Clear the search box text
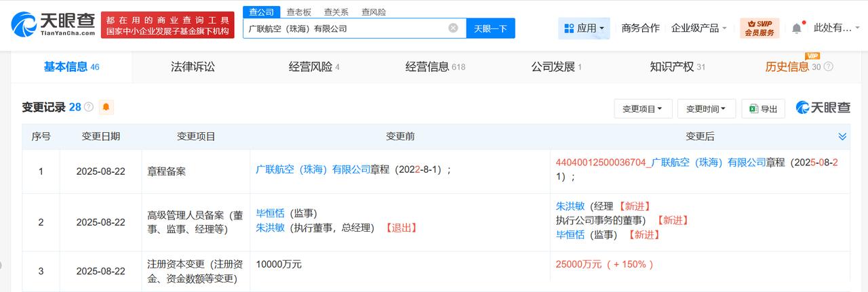 click(x=453, y=28)
